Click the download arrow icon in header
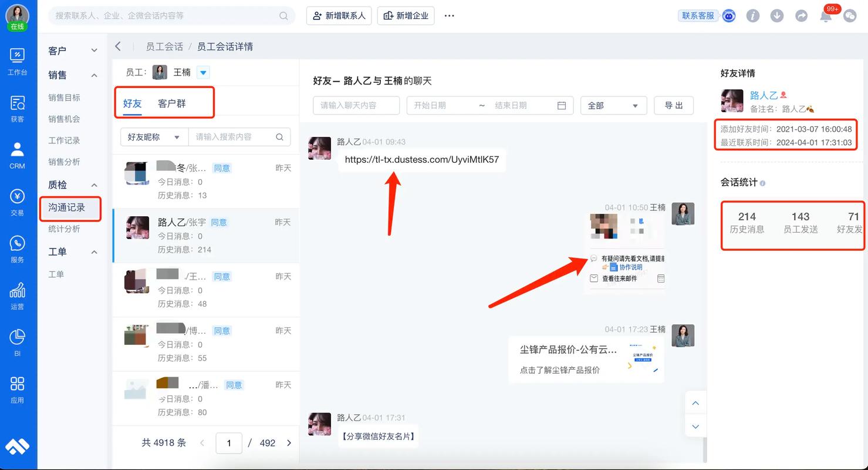The image size is (868, 470). (x=777, y=16)
